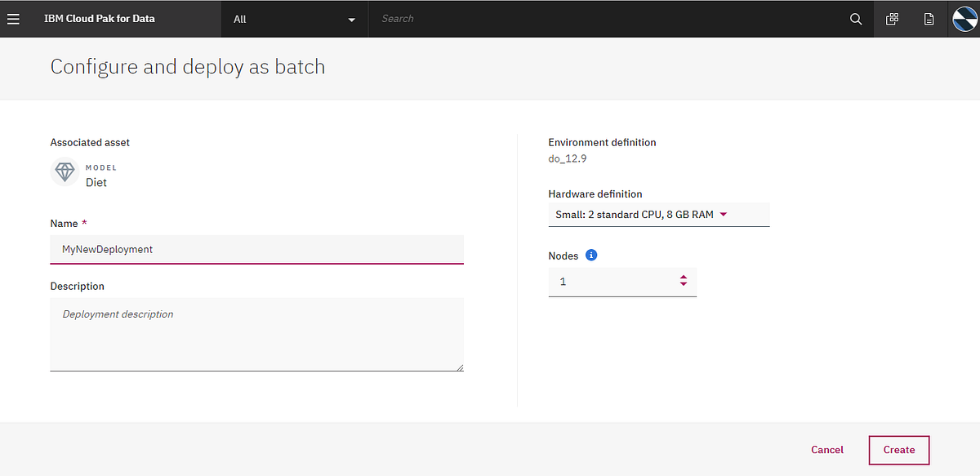Click the Create button
The width and height of the screenshot is (980, 476).
coord(898,449)
